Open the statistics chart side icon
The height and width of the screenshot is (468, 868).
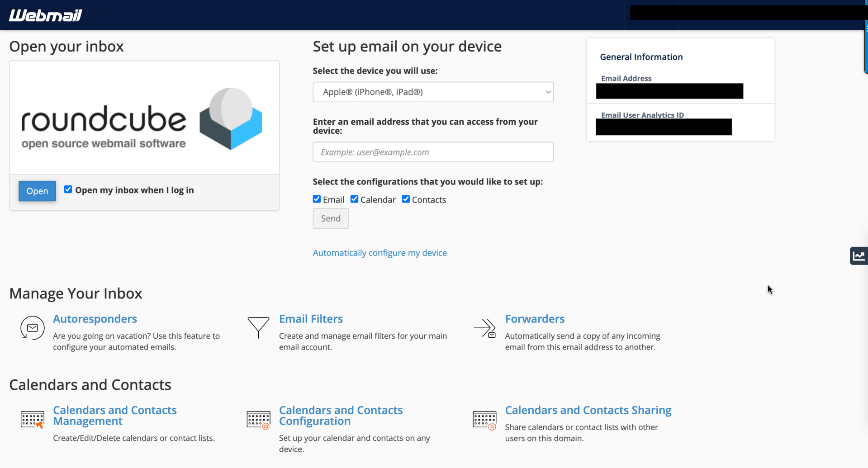point(859,256)
